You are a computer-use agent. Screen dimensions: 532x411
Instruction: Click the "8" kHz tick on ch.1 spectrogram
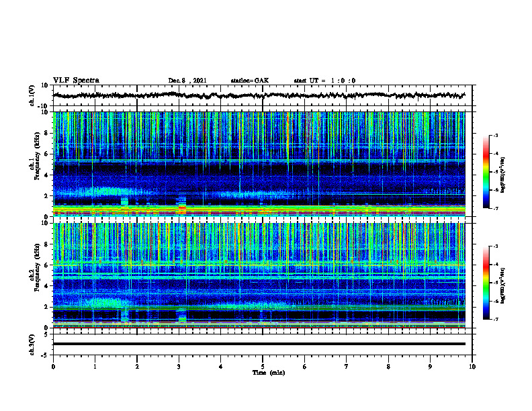[x=47, y=133]
